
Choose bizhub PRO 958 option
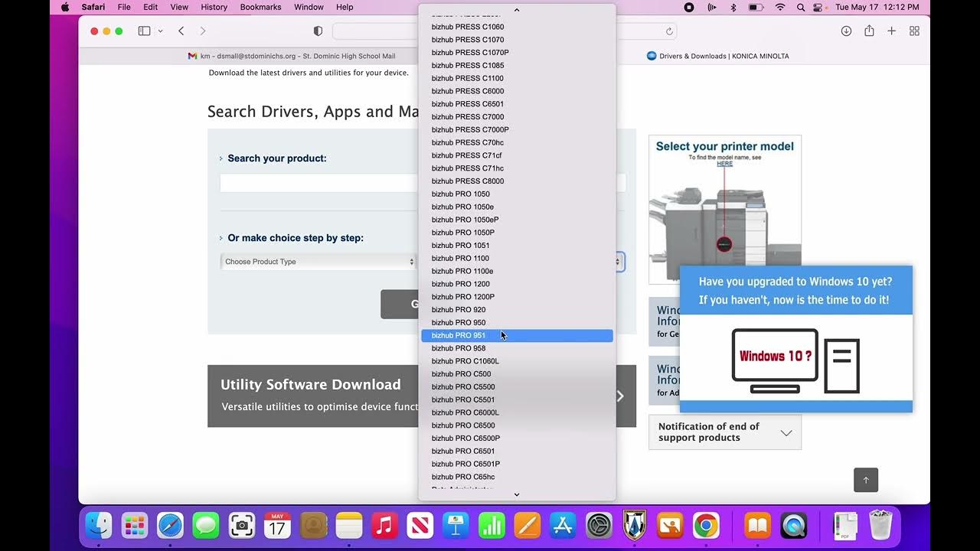pos(517,348)
